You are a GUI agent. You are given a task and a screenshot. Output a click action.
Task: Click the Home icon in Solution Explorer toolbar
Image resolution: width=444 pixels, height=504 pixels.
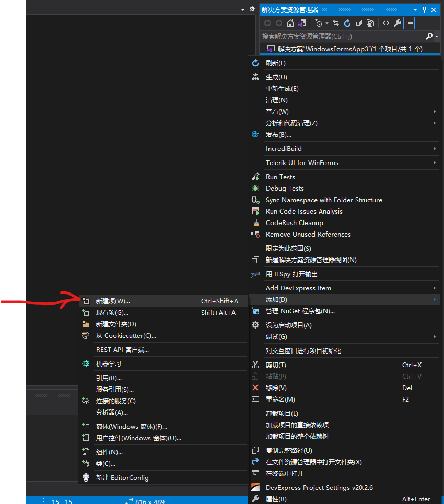290,23
